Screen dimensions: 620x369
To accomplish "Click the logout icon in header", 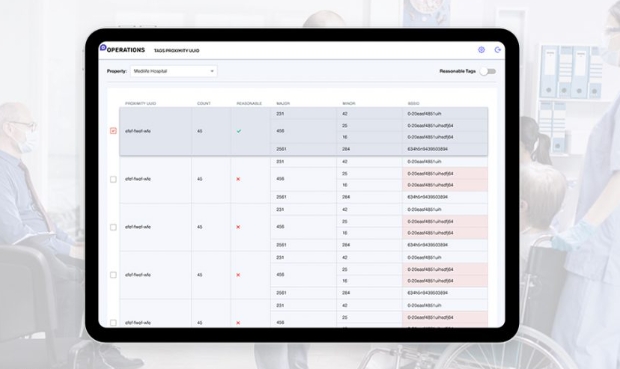I will click(498, 50).
